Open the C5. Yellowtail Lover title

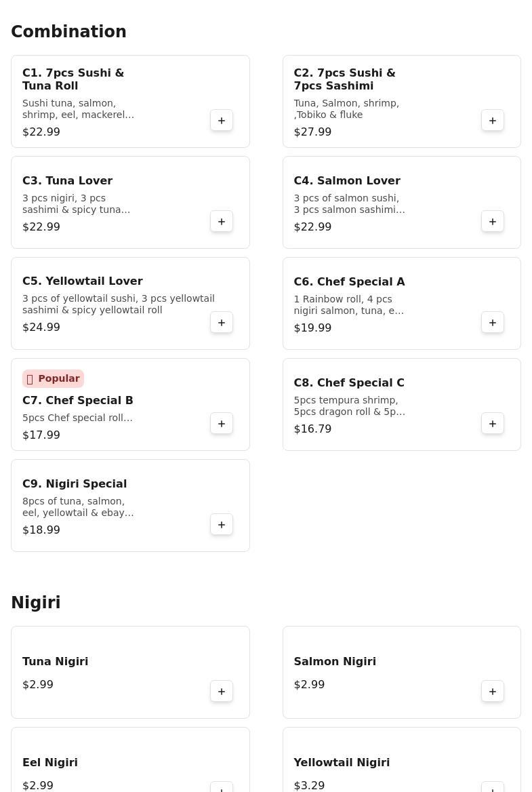(82, 281)
